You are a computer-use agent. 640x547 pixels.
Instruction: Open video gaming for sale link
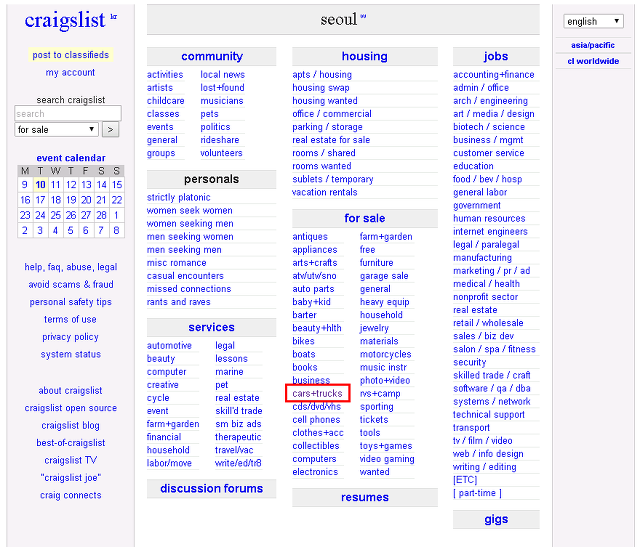click(387, 459)
